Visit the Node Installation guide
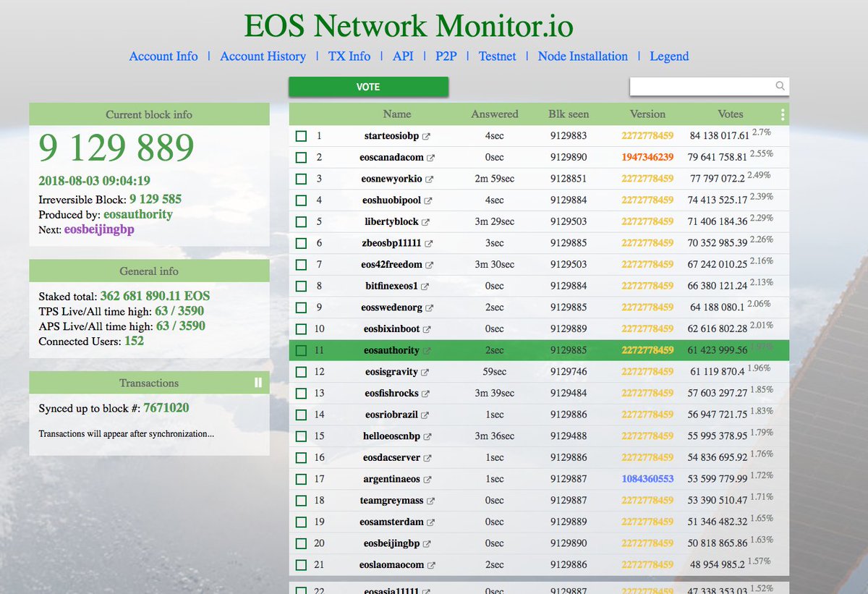The height and width of the screenshot is (594, 868). (583, 56)
